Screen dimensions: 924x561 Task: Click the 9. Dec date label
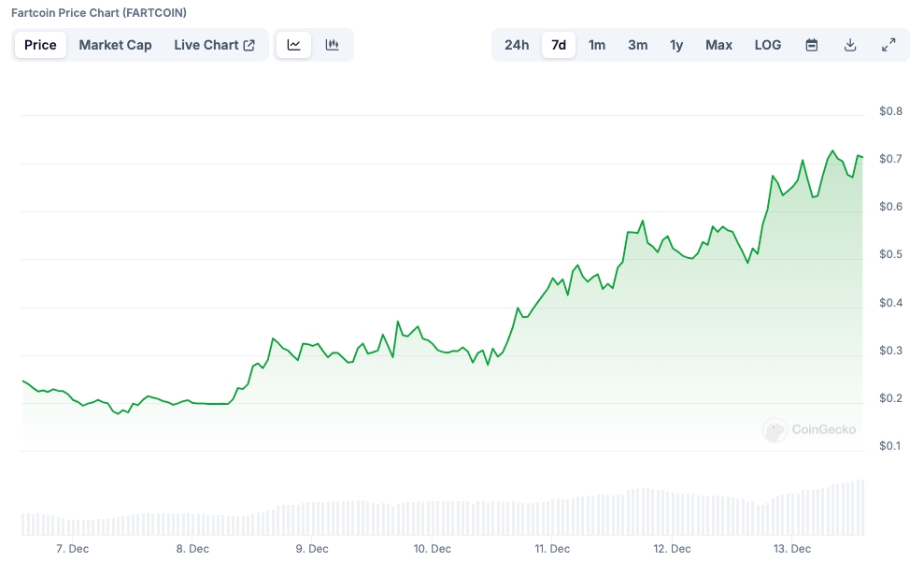[x=312, y=549]
